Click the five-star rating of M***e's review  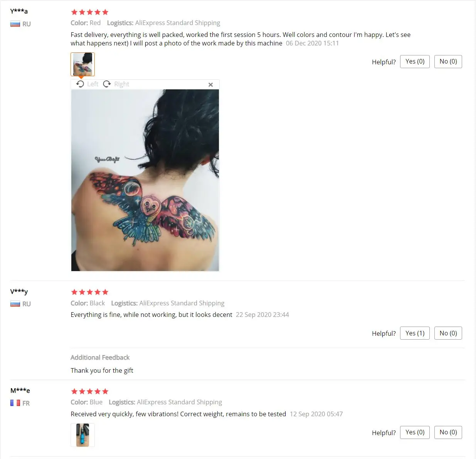coord(90,391)
